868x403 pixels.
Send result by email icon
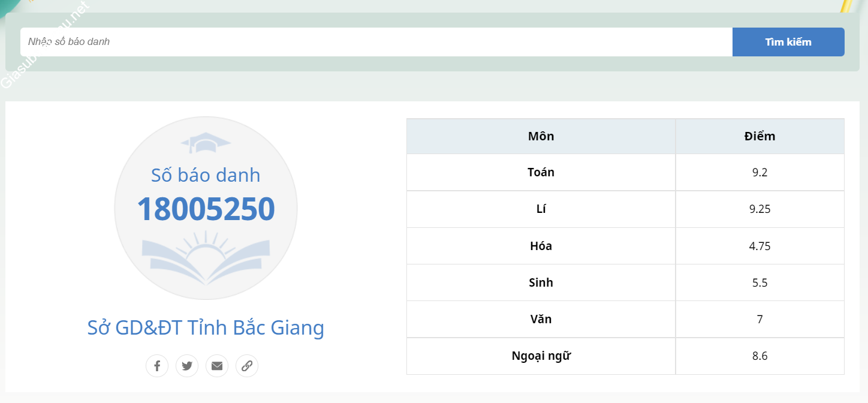pos(217,366)
